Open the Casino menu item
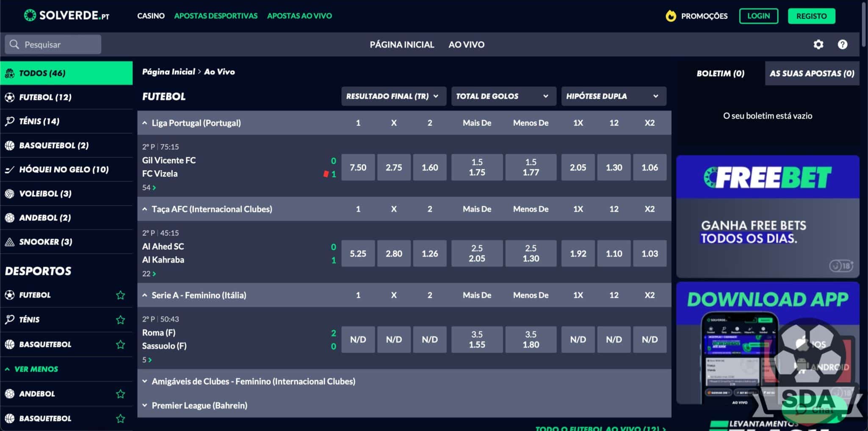Screen dimensions: 868x431 click(151, 16)
